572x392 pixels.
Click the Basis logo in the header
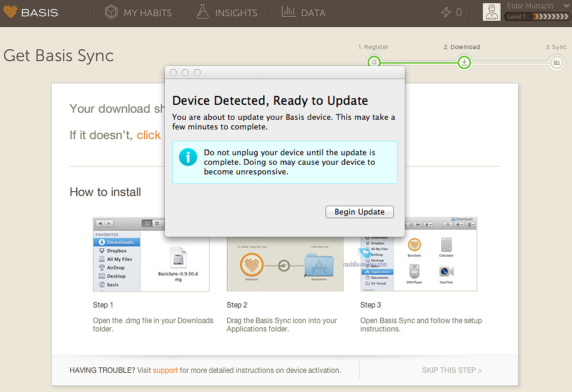(x=31, y=13)
